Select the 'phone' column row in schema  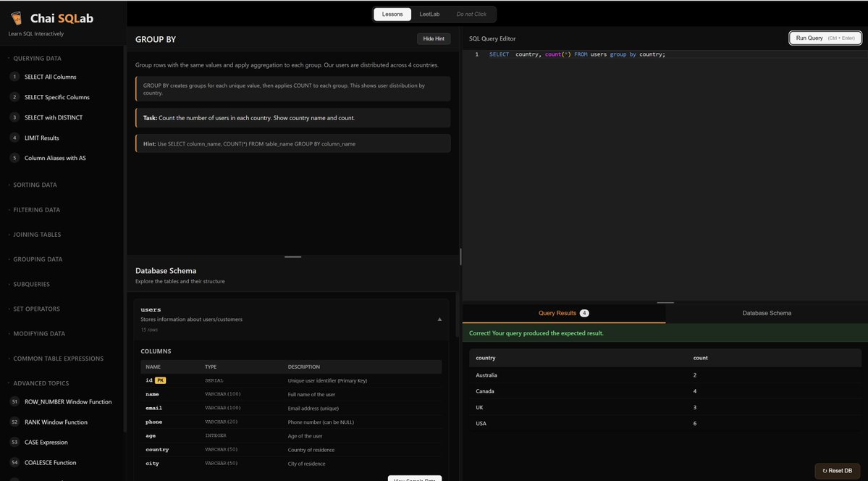coord(291,422)
